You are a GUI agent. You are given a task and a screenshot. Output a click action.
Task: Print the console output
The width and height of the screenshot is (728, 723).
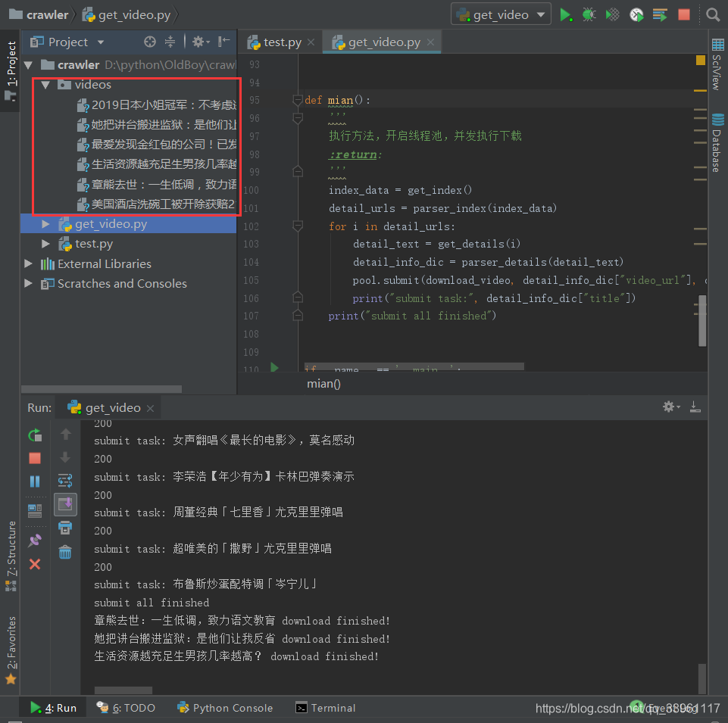click(65, 528)
